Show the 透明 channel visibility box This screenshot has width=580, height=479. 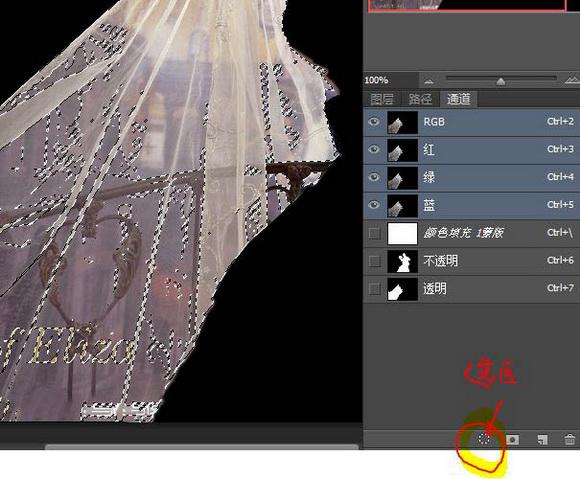click(374, 289)
